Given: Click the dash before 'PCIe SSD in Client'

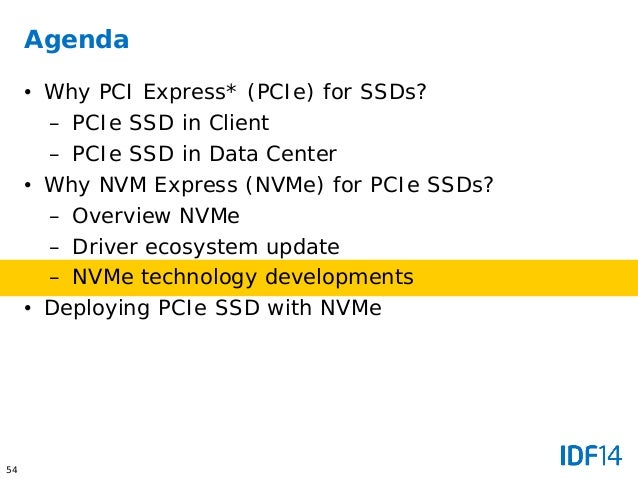Looking at the screenshot, I should 55,124.
